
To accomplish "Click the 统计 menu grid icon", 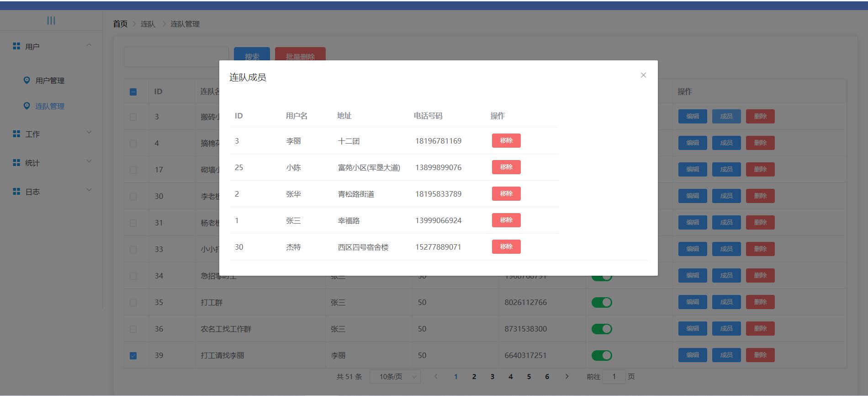I will (16, 162).
